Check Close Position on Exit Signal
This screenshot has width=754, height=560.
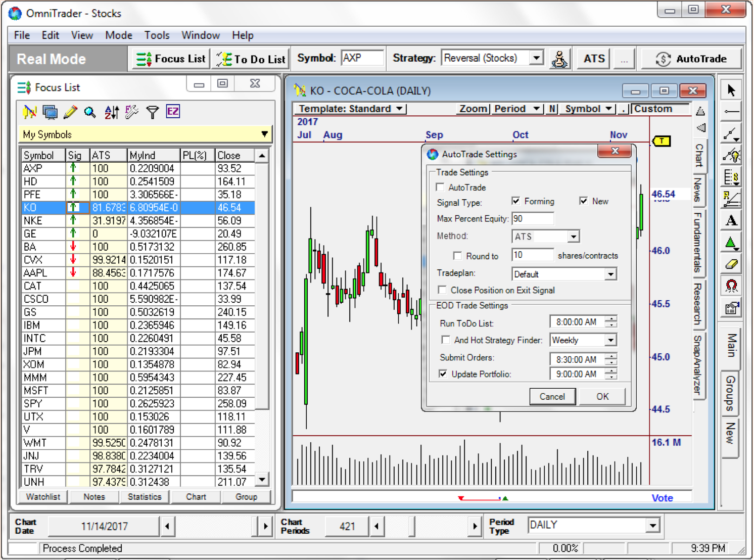(442, 290)
